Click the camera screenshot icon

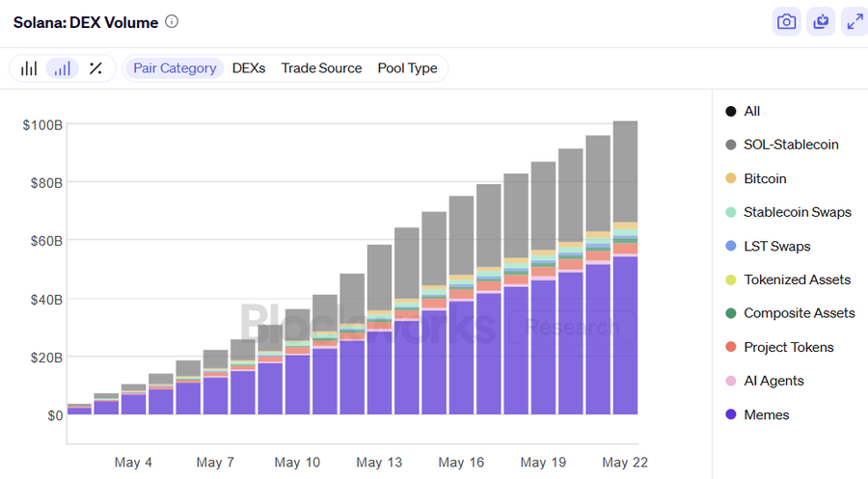[787, 22]
